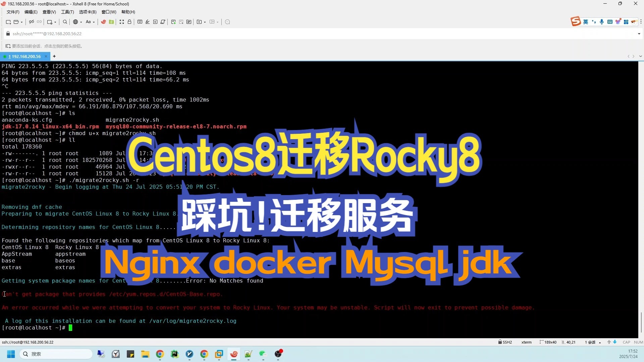
Task: Click the Aa font icon
Action: (x=88, y=22)
